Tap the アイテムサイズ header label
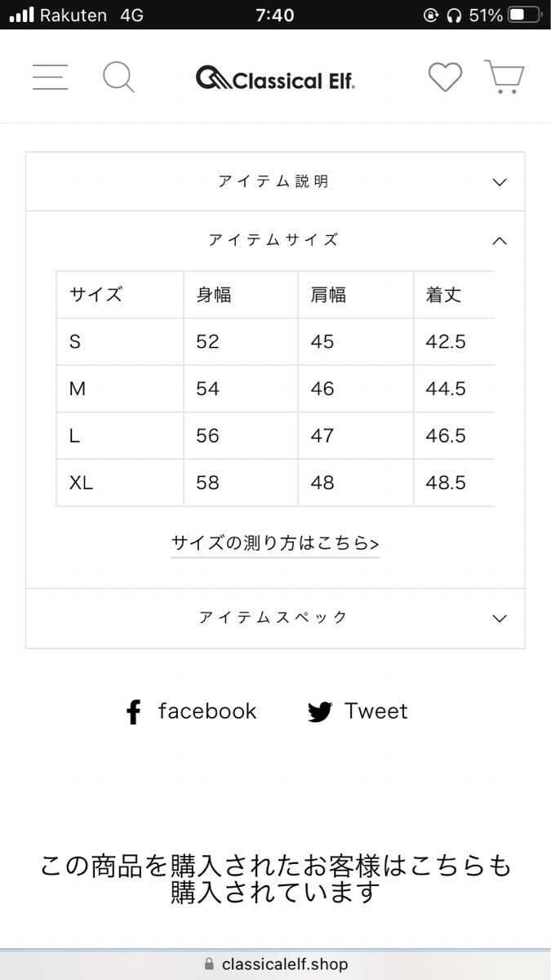This screenshot has width=551, height=980. click(x=273, y=240)
